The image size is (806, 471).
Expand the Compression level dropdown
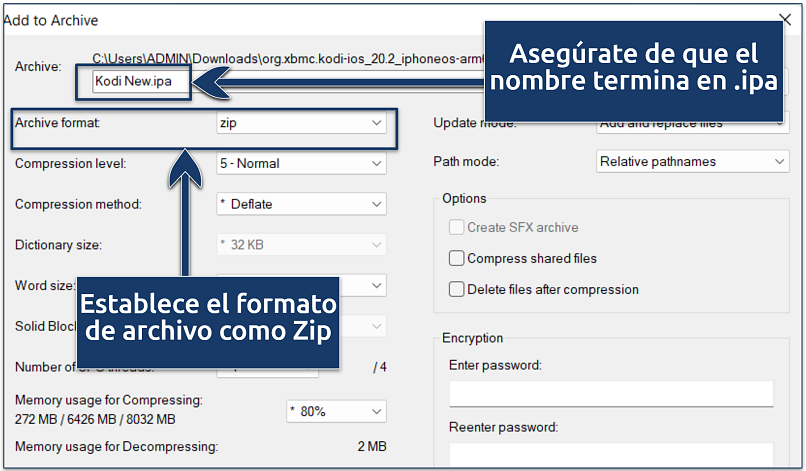click(301, 163)
